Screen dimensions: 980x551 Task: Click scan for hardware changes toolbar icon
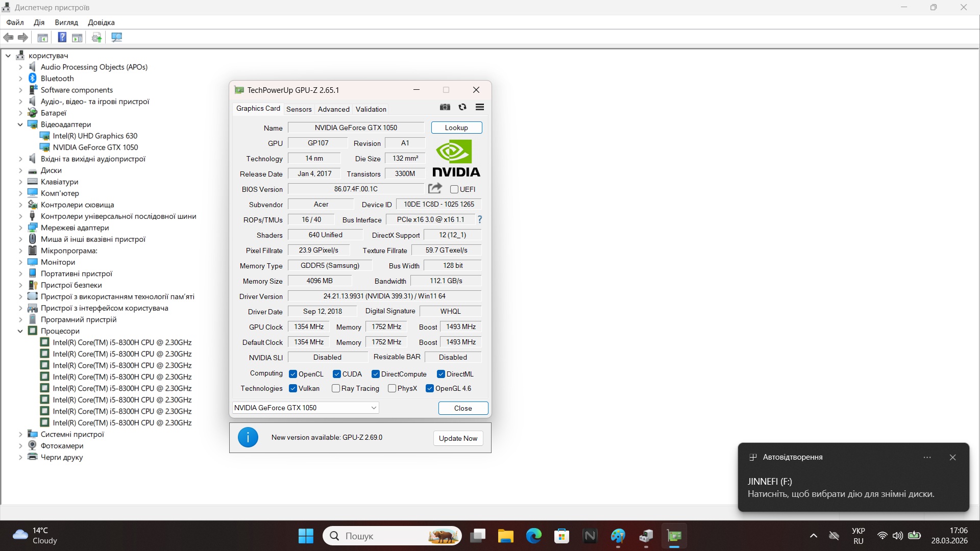click(116, 37)
